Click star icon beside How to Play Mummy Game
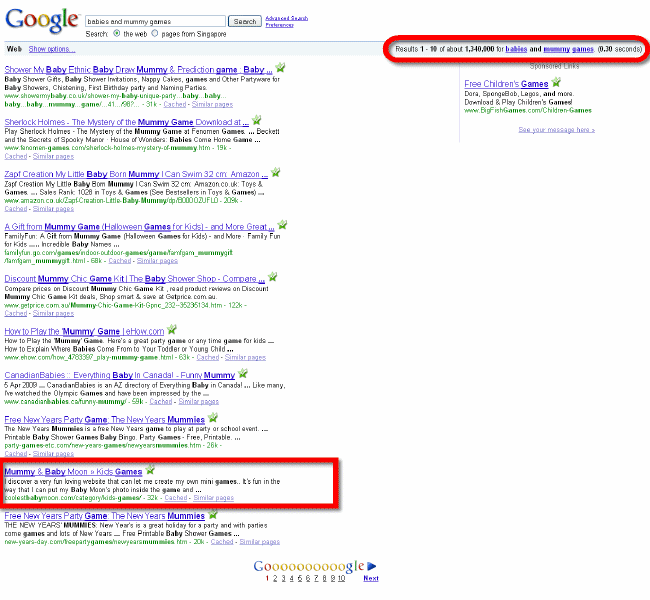Viewport: 650px width, 600px height. coord(172,330)
